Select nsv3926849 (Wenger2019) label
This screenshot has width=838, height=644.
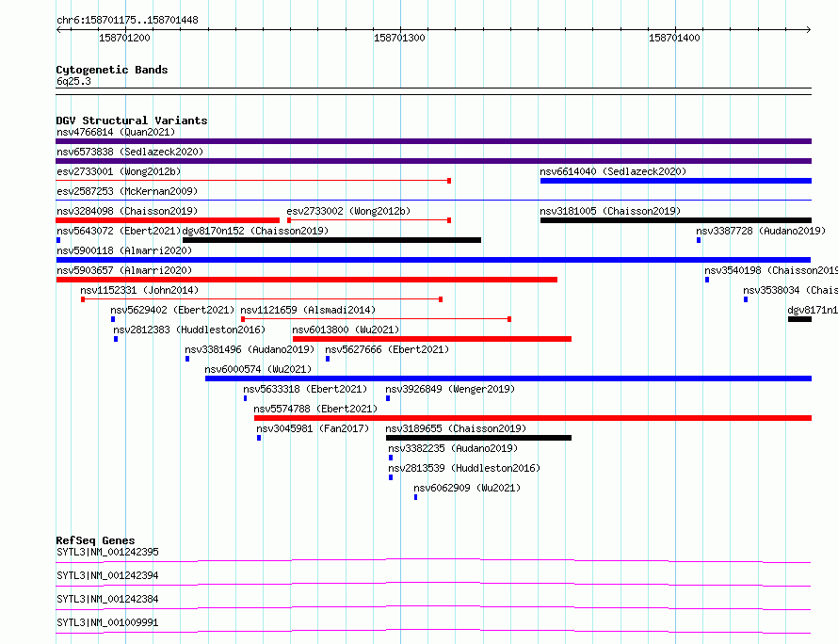(x=450, y=389)
